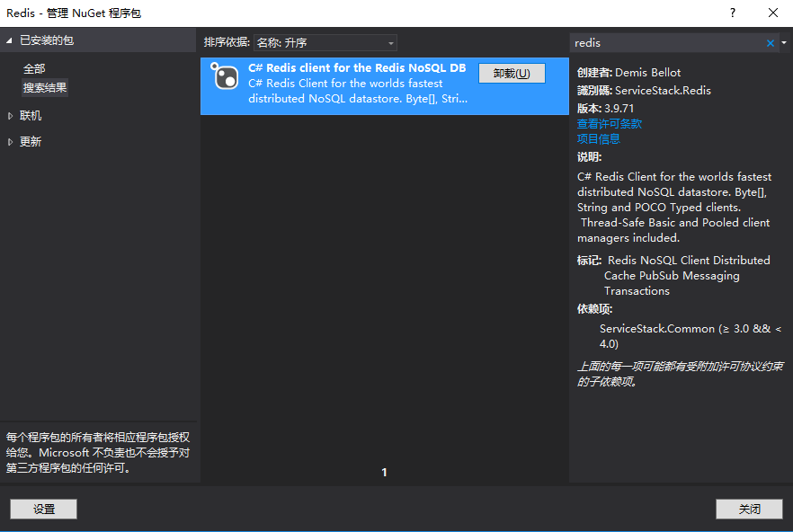
Task: Click the 关闭 close button
Action: click(x=749, y=509)
